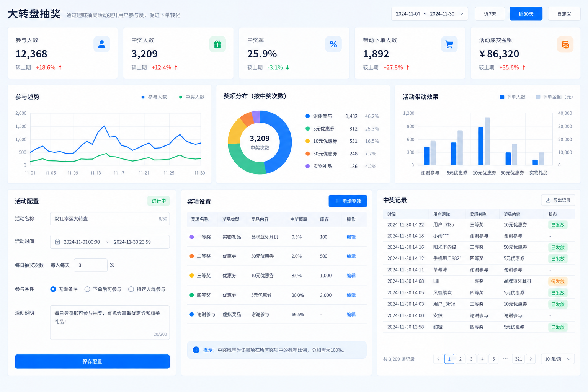The width and height of the screenshot is (588, 392).
Task: Go to next page with right arrow
Action: pyautogui.click(x=531, y=359)
